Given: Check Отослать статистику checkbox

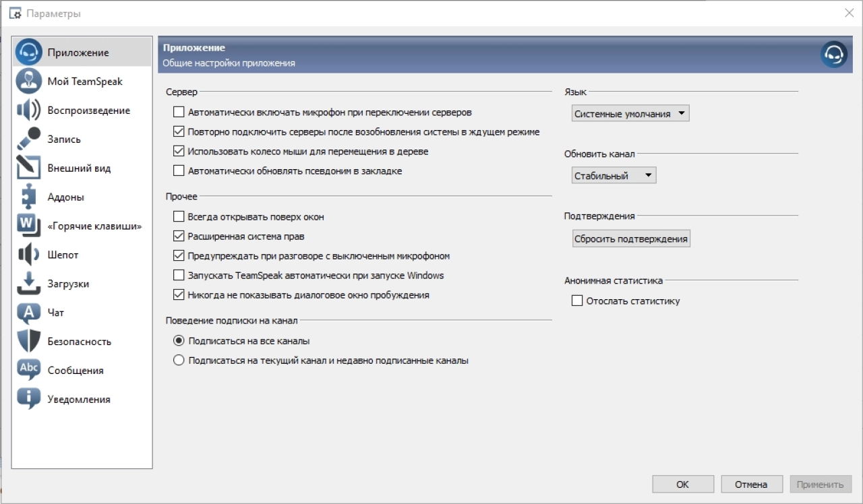Looking at the screenshot, I should [577, 301].
